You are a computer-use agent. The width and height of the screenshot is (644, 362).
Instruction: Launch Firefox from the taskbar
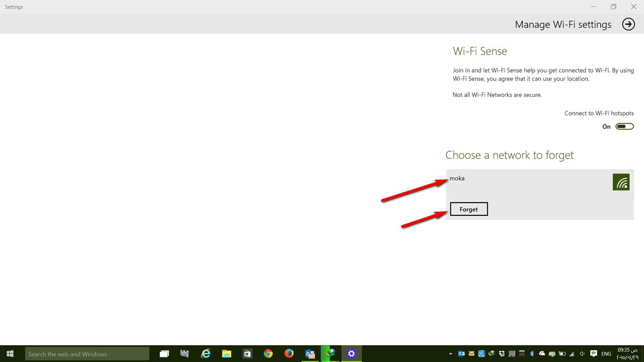click(289, 354)
